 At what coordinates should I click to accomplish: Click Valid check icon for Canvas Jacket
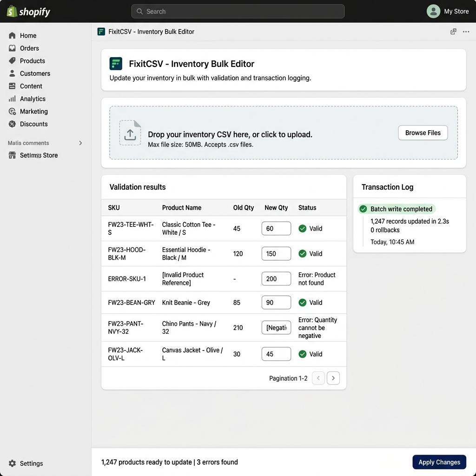(302, 354)
